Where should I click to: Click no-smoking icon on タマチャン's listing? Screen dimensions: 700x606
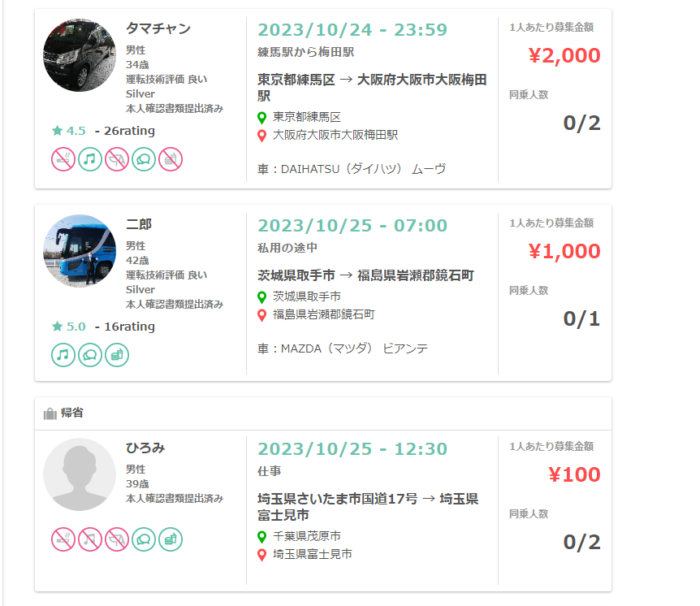tap(63, 159)
